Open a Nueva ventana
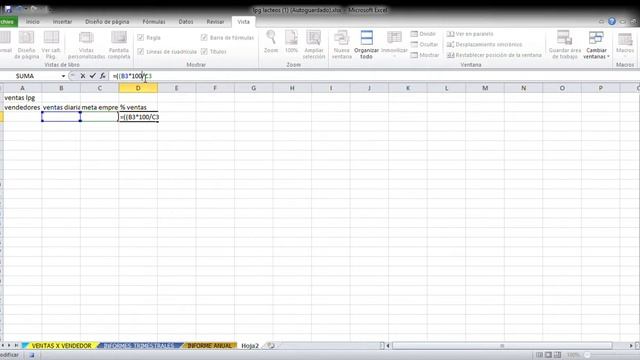This screenshot has height=360, width=640. coord(342,44)
